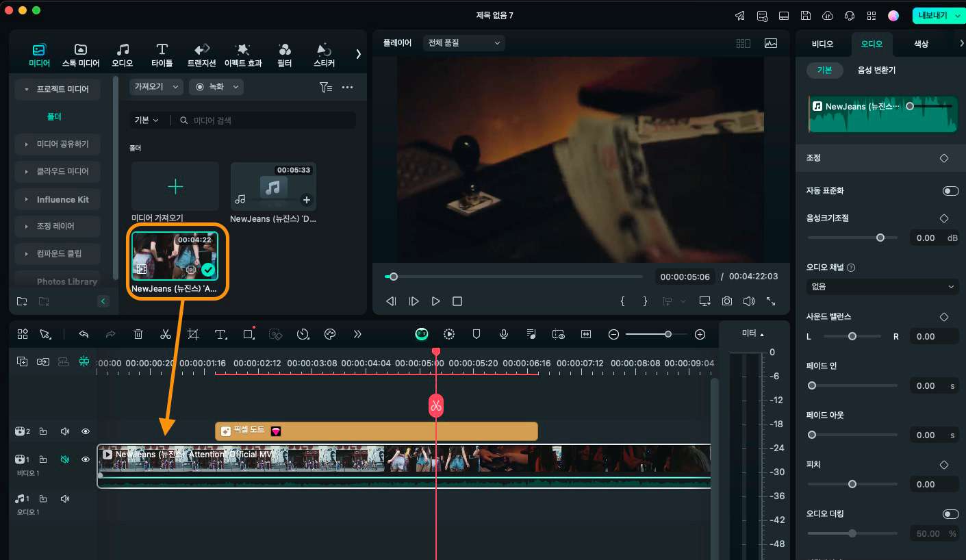966x560 pixels.
Task: Select the 00:04:22 Attention video thumbnail
Action: point(175,256)
